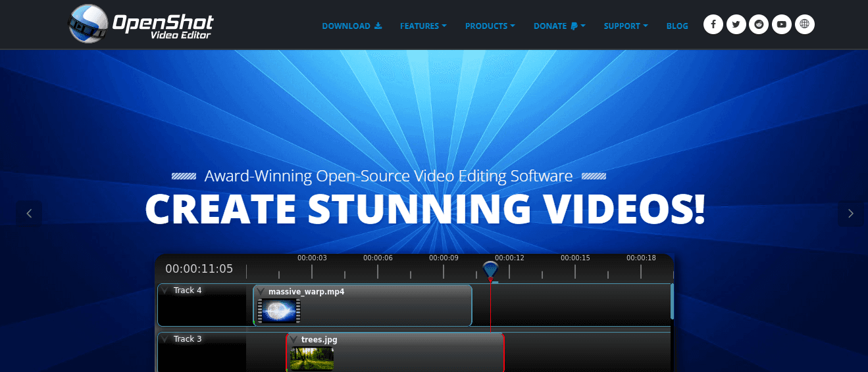Click Award-Winning Open-Source Video Editing Software text
868x372 pixels.
(x=388, y=176)
